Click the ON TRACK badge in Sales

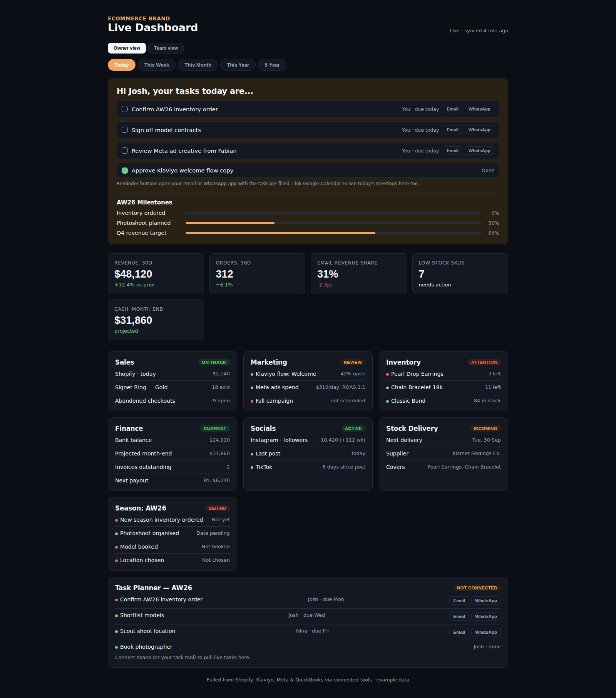pos(214,362)
